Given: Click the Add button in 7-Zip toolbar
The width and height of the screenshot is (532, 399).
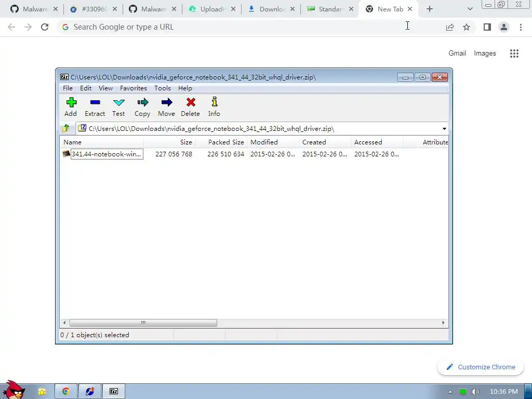Looking at the screenshot, I should click(x=71, y=107).
